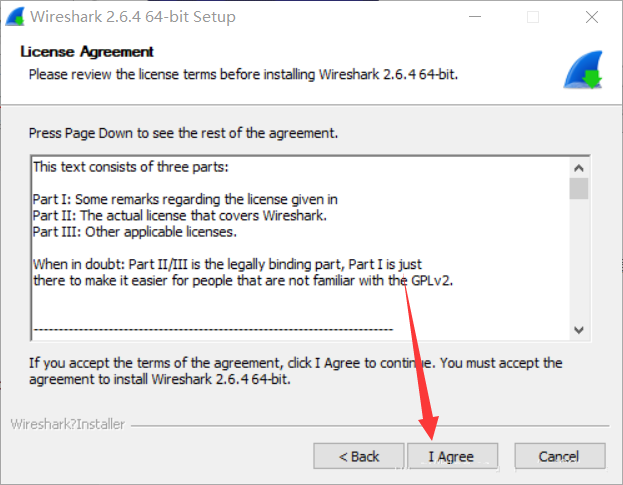Cancel the Wireshark installation
Screen dimensions: 623x485
(560, 456)
